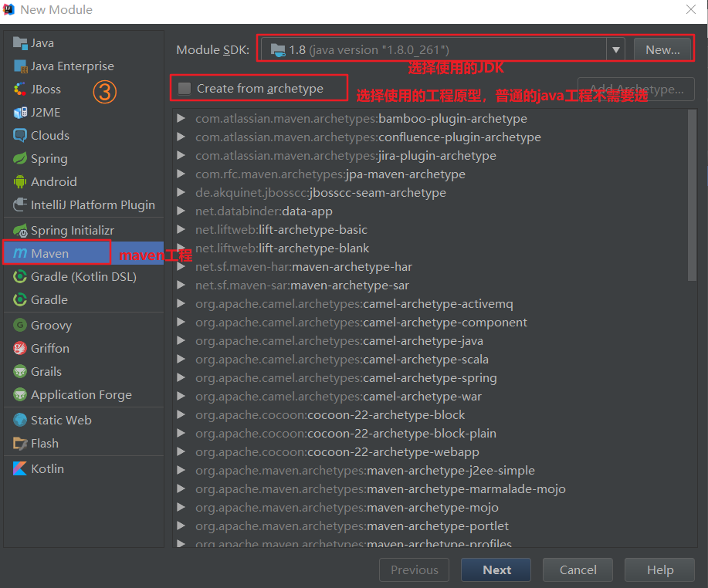The image size is (708, 588).
Task: Select maven-archetype-mojo row
Action: 429,507
